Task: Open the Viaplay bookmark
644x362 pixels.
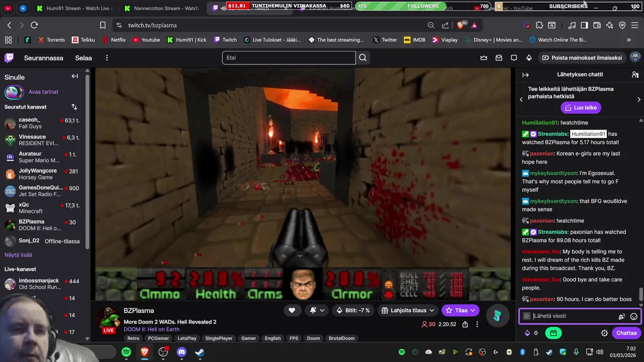Action: 445,40
